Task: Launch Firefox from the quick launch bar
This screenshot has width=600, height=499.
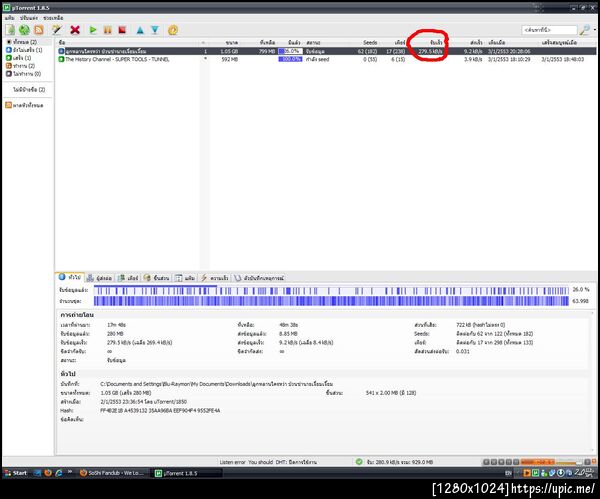Action: [48, 473]
